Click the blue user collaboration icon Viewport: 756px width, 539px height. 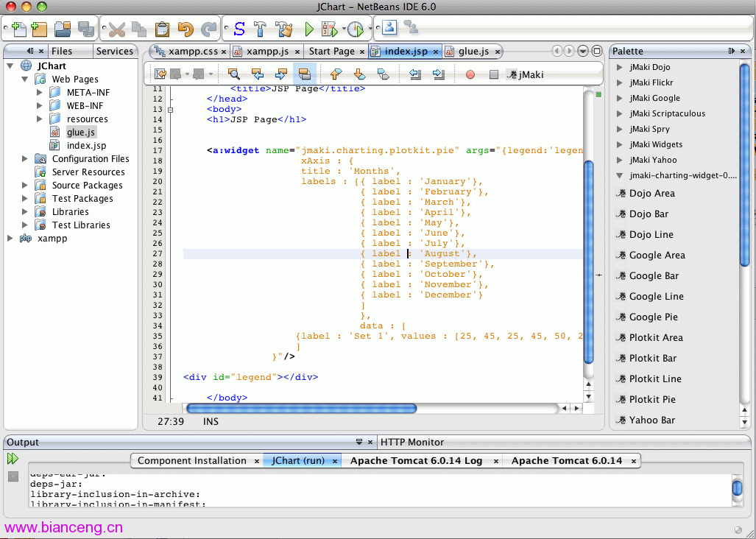pos(389,27)
